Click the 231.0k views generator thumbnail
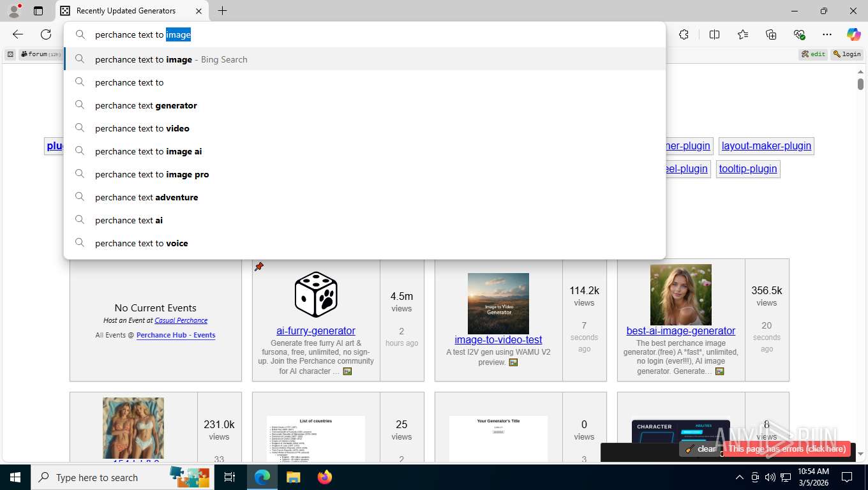 [133, 429]
